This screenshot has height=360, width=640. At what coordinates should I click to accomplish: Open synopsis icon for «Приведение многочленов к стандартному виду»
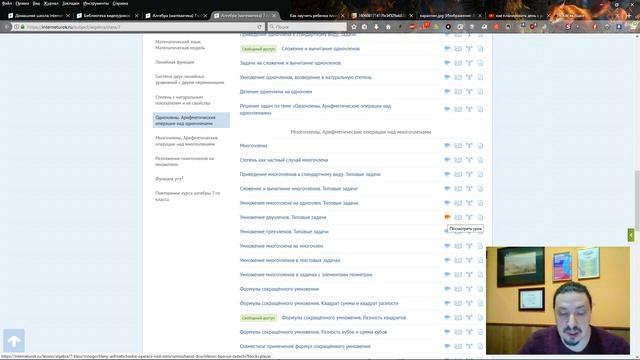point(458,174)
